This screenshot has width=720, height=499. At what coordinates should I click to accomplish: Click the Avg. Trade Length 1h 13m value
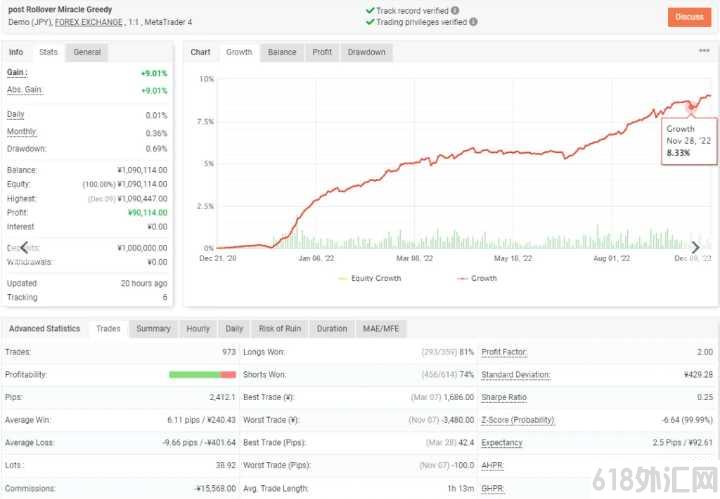pos(461,488)
